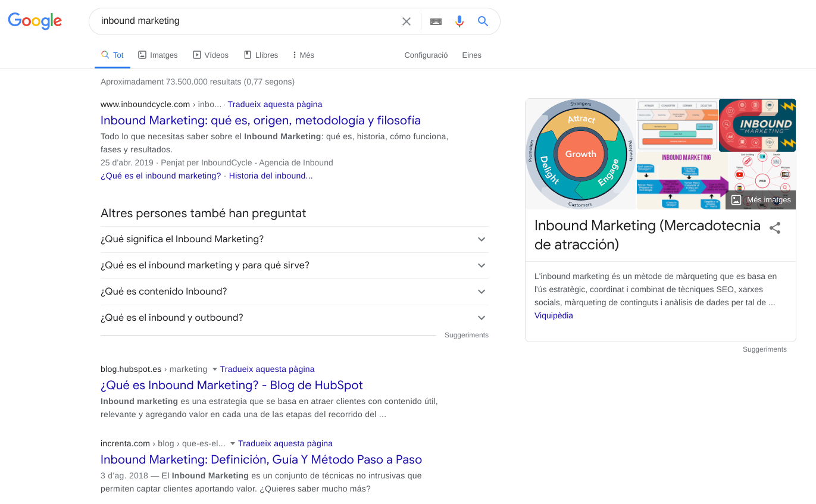The width and height of the screenshot is (816, 504).
Task: Expand ¿Qué significa el Inbound Marketing? question
Action: pyautogui.click(x=295, y=239)
